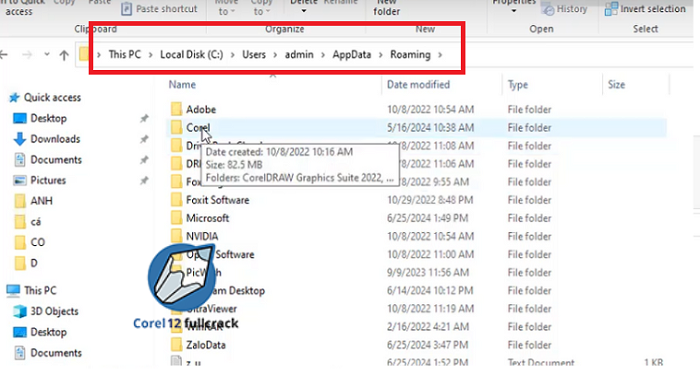Sort by Name column header
The image size is (700, 375).
(182, 85)
